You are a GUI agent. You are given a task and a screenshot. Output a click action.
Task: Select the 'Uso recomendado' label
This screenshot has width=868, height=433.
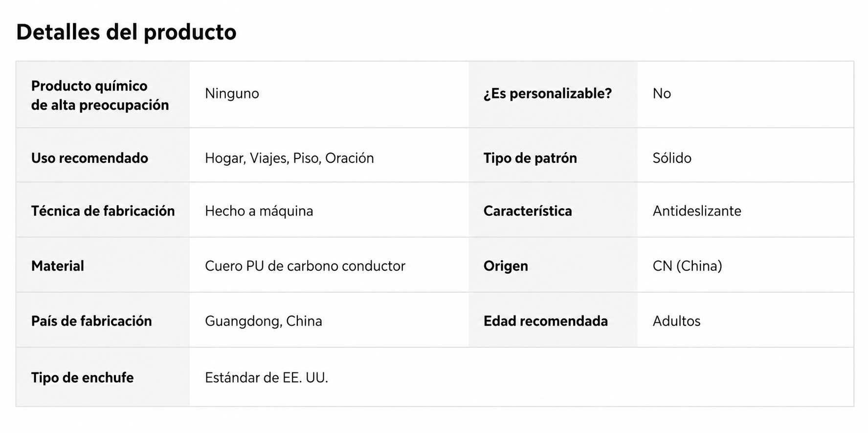pyautogui.click(x=89, y=158)
